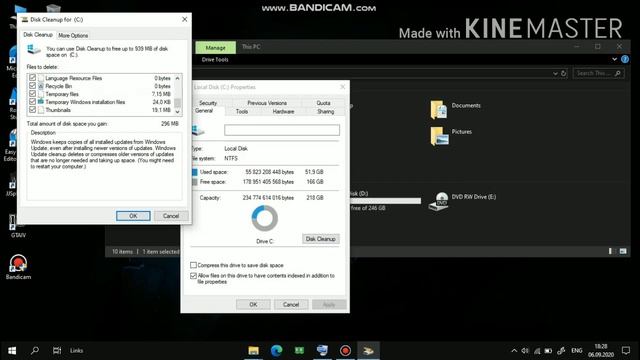This screenshot has height=360, width=640.
Task: Click the network icon in the system tray
Action: (x=537, y=351)
